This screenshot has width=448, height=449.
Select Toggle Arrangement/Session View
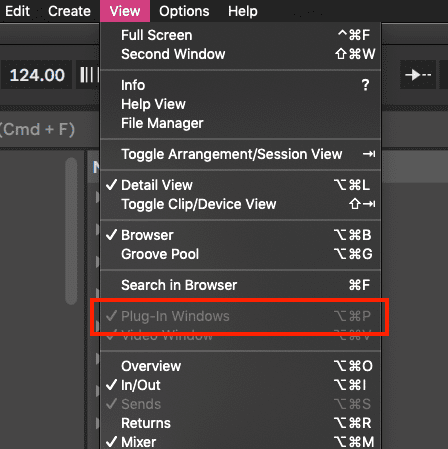tap(240, 154)
